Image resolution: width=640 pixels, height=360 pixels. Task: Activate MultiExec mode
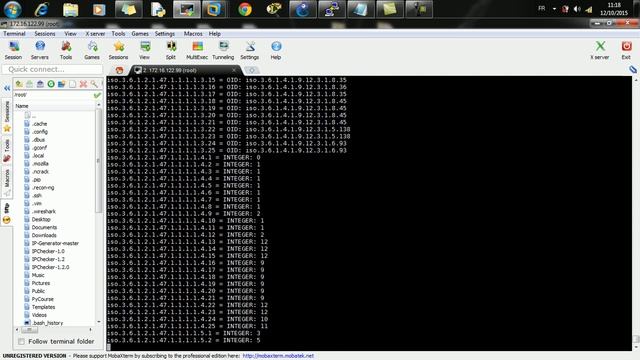[197, 50]
